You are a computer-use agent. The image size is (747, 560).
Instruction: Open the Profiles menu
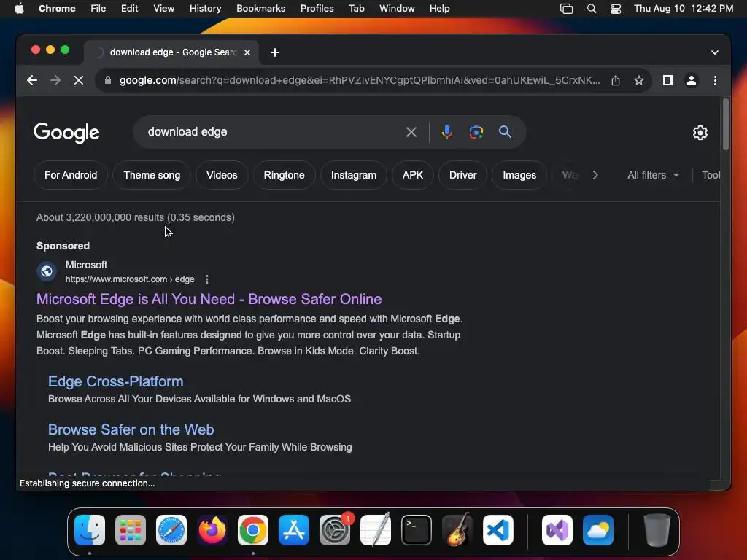tap(317, 9)
